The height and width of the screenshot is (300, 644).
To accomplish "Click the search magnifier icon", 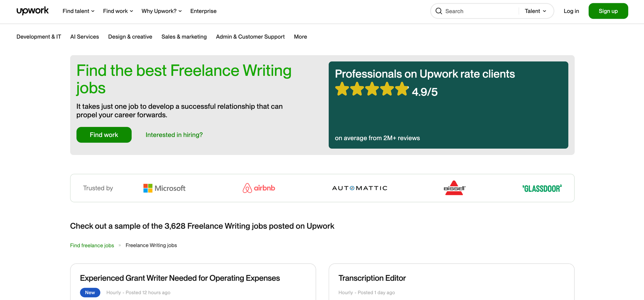I will [x=439, y=11].
